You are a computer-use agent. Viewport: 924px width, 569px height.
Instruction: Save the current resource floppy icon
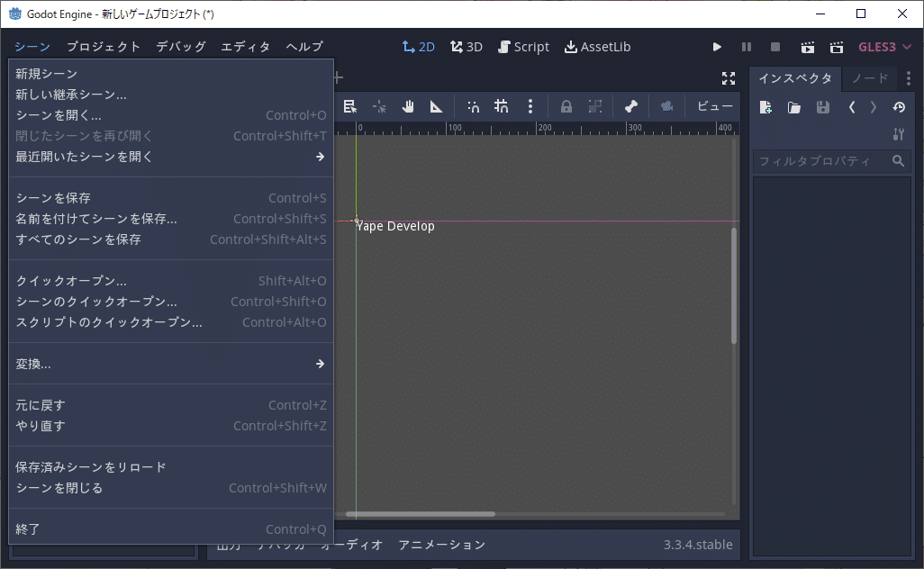click(822, 107)
